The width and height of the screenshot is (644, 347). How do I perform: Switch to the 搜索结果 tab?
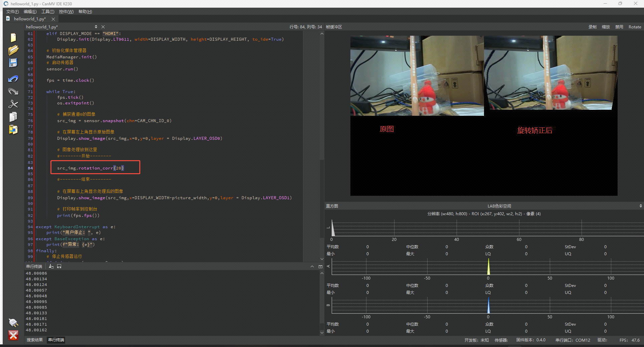click(35, 340)
